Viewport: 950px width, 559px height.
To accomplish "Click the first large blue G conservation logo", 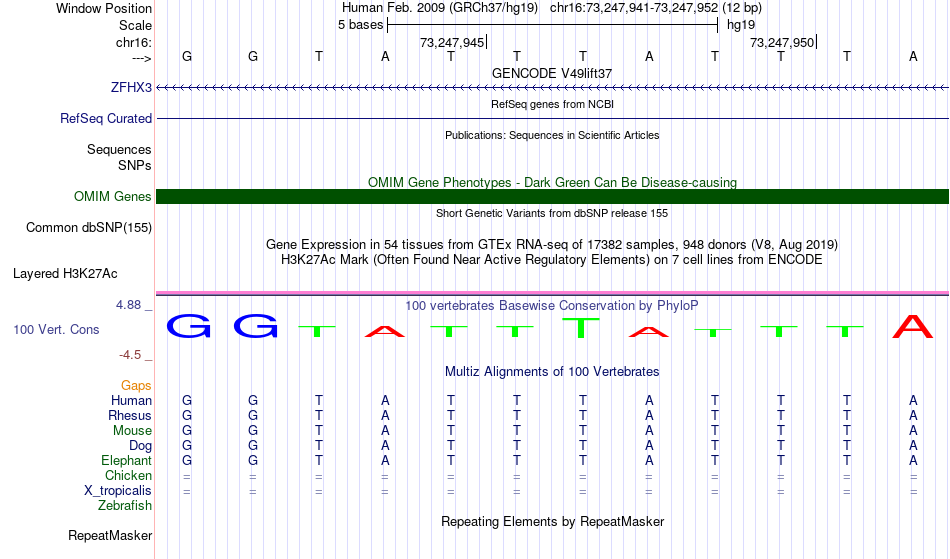I will [188, 326].
